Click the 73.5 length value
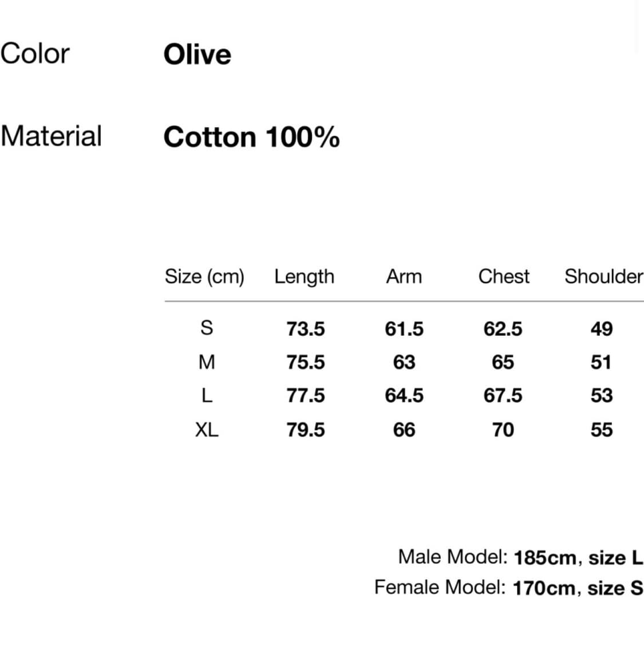The width and height of the screenshot is (644, 662). click(x=305, y=329)
